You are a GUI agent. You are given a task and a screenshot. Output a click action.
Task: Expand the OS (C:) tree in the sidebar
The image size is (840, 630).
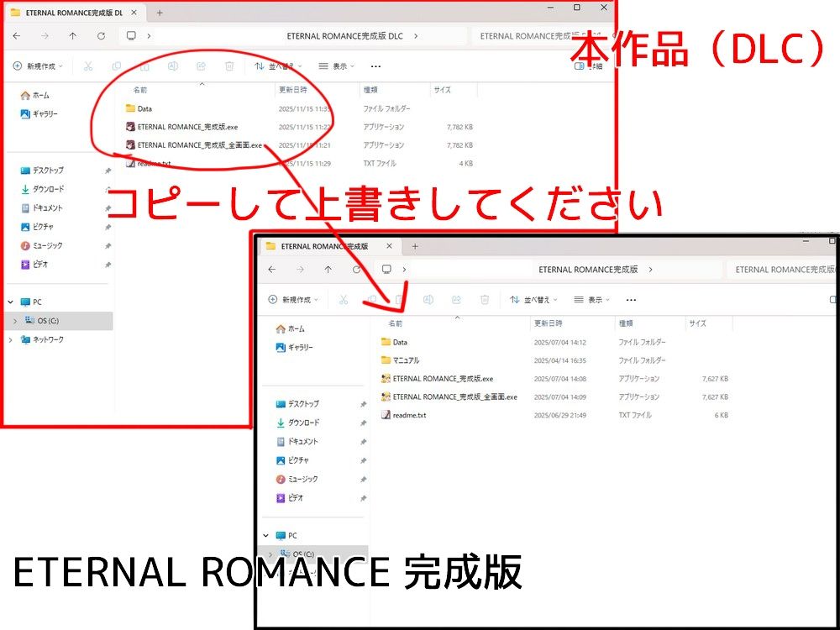click(17, 320)
